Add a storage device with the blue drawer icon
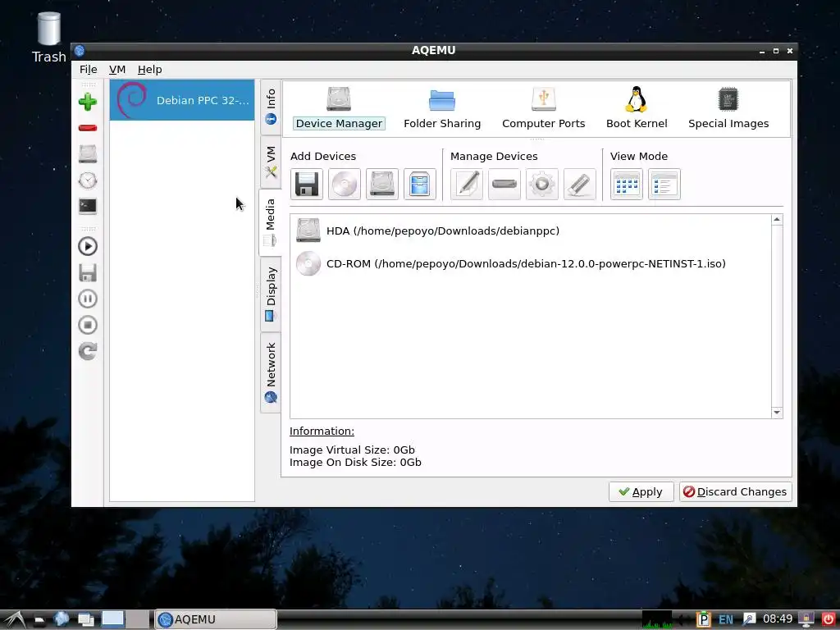 coord(420,185)
